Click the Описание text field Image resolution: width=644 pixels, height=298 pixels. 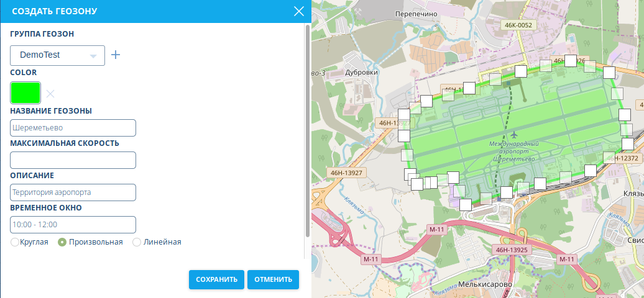tap(73, 192)
